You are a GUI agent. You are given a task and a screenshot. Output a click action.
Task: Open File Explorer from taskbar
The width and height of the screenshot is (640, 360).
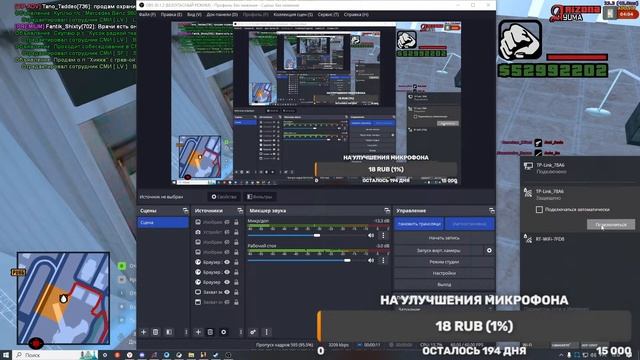point(191,355)
